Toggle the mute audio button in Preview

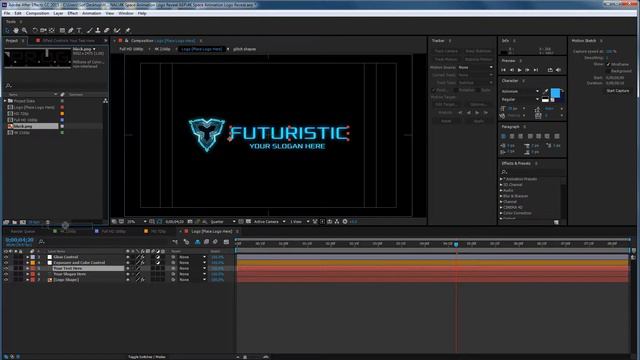coord(558,70)
